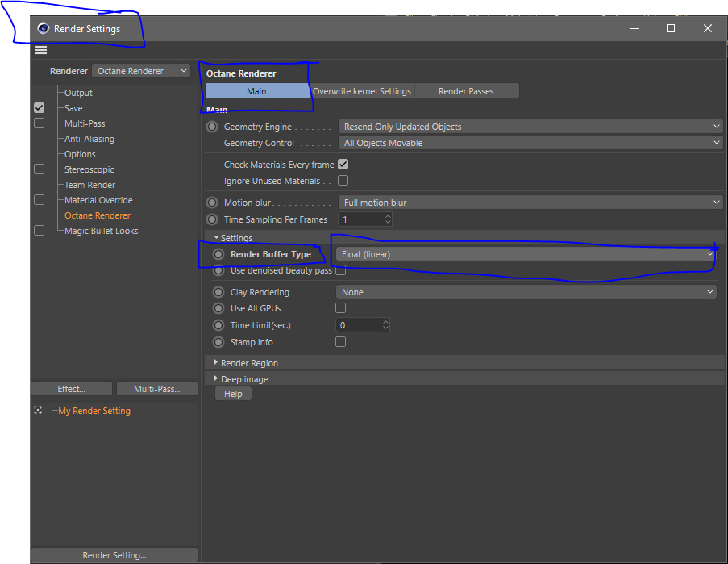Toggle animation dot beside Time Sampling Per Frames
Image resolution: width=728 pixels, height=564 pixels.
212,219
